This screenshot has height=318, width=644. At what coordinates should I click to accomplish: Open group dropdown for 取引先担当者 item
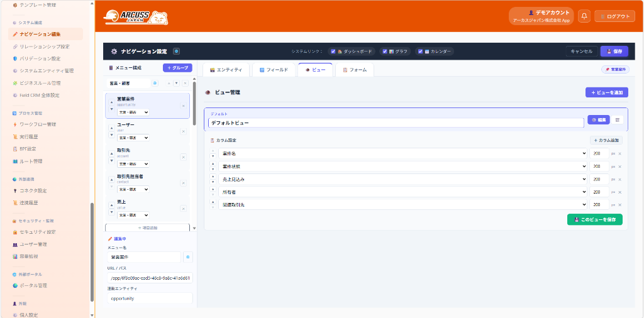point(133,189)
